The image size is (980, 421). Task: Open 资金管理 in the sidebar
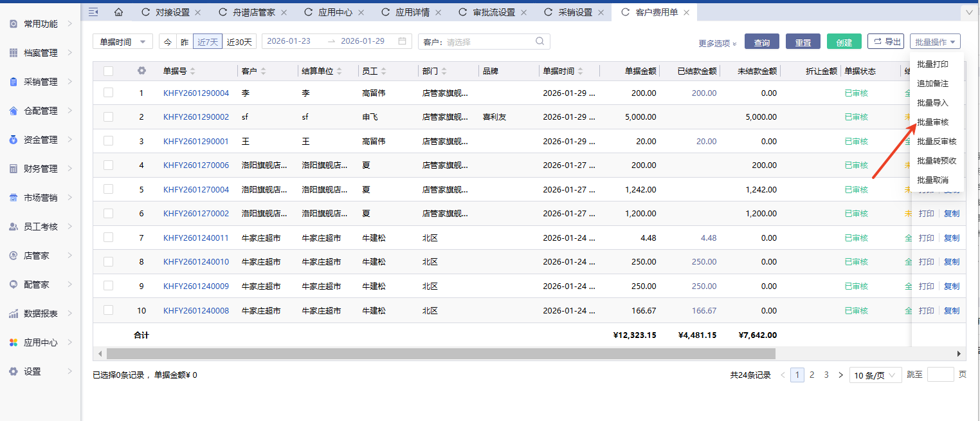pos(41,140)
